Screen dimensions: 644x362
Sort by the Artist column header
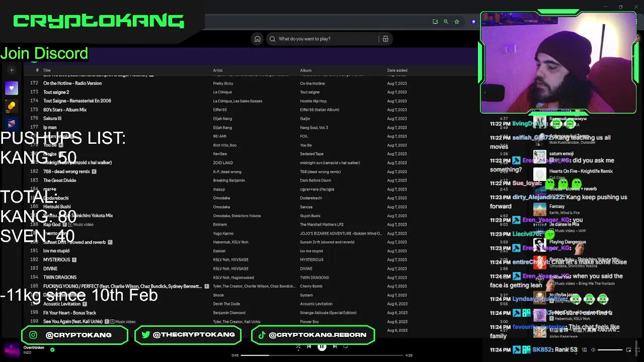click(x=218, y=70)
